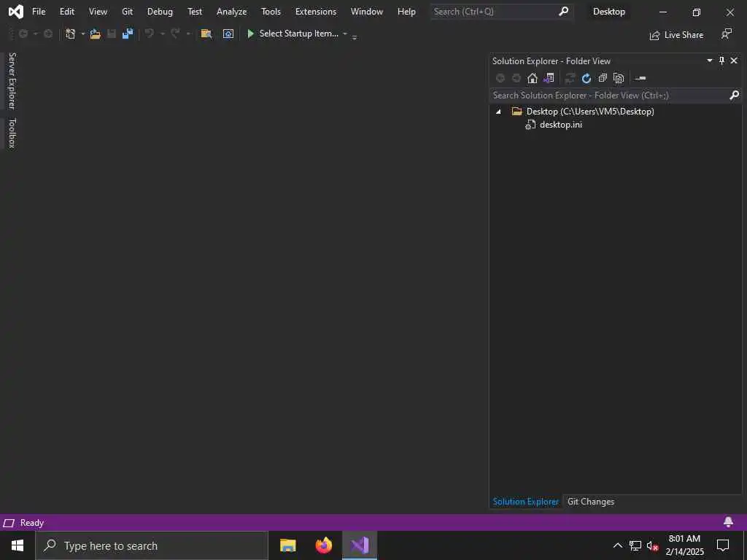This screenshot has width=747, height=560.
Task: Click Solution Explorer Sync with Active Document icon
Action: pos(570,78)
